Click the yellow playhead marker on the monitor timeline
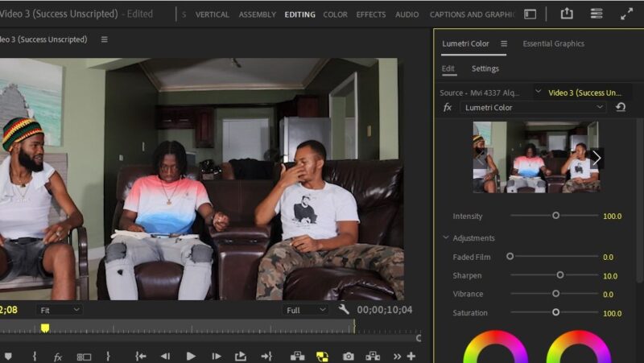644x363 pixels. (x=45, y=328)
